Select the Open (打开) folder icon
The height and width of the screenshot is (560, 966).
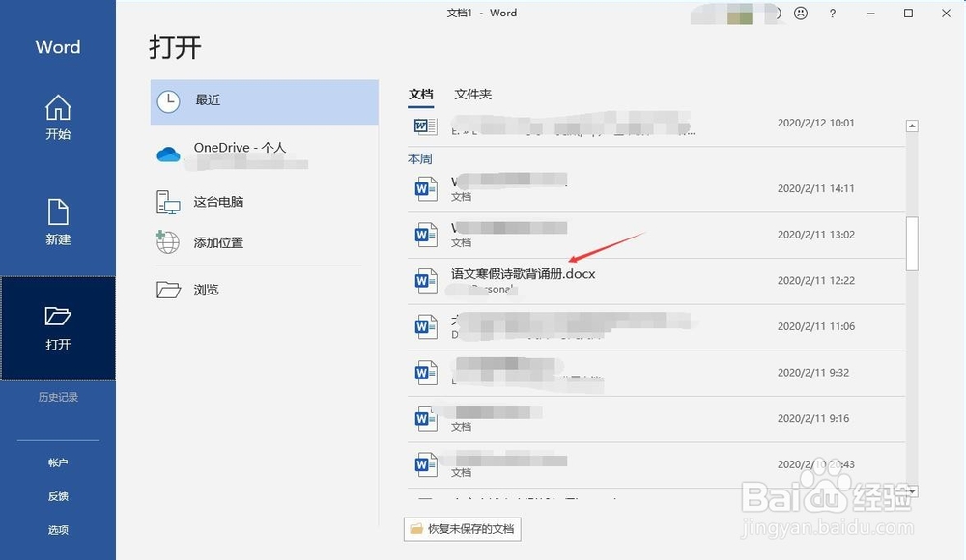pos(58,316)
